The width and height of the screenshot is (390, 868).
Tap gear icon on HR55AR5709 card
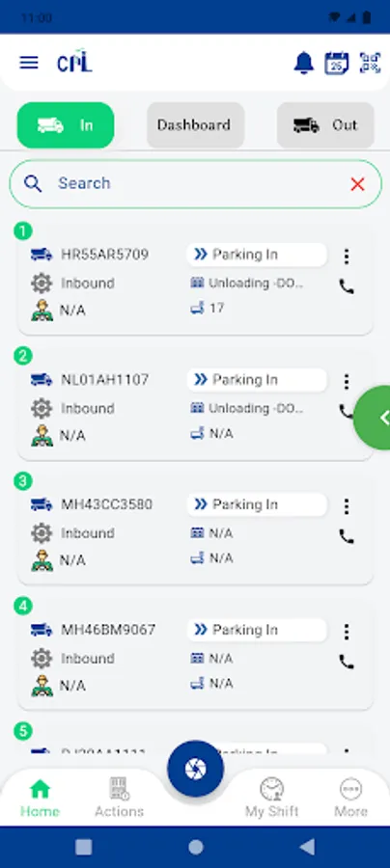42,284
